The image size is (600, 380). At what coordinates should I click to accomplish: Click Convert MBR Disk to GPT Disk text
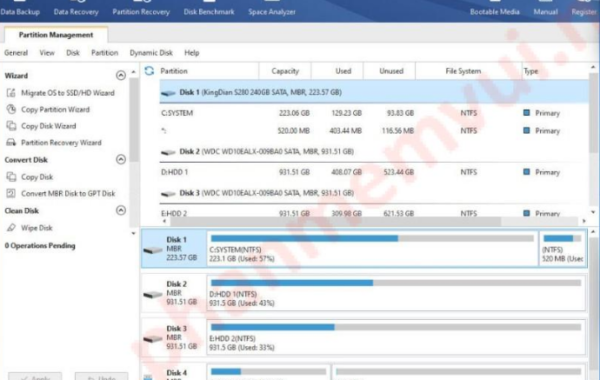(x=68, y=194)
